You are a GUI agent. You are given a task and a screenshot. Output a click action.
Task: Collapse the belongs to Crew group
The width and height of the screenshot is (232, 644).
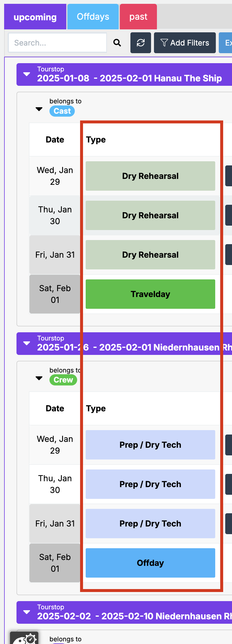39,378
